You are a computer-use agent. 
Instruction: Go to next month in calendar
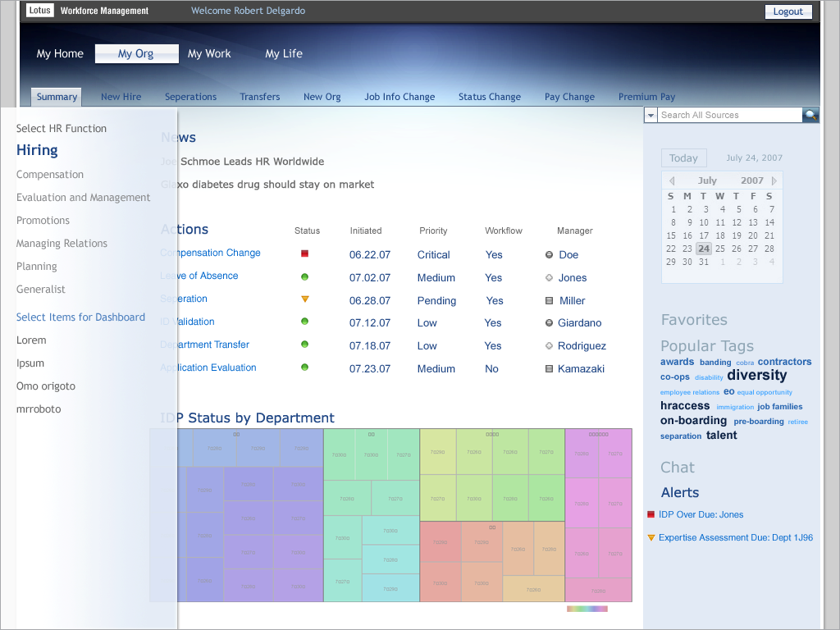[774, 180]
